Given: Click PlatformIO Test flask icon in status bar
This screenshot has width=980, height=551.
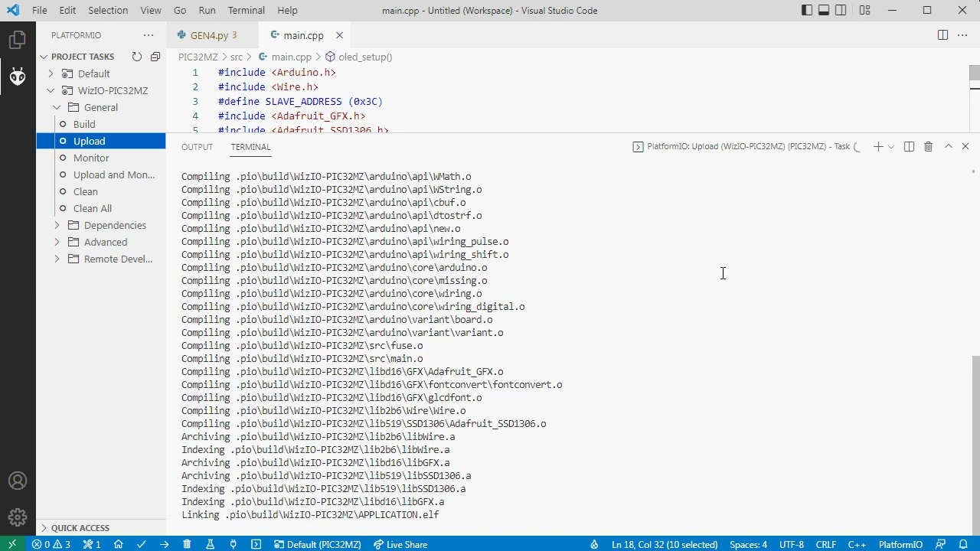Looking at the screenshot, I should (210, 544).
